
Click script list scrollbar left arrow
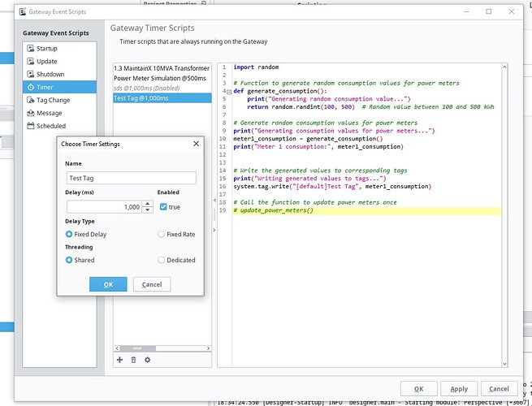[117, 348]
